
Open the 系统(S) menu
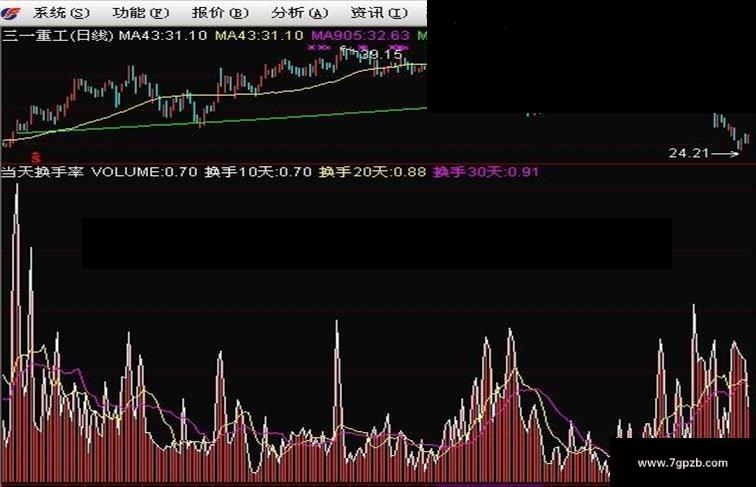coord(61,13)
